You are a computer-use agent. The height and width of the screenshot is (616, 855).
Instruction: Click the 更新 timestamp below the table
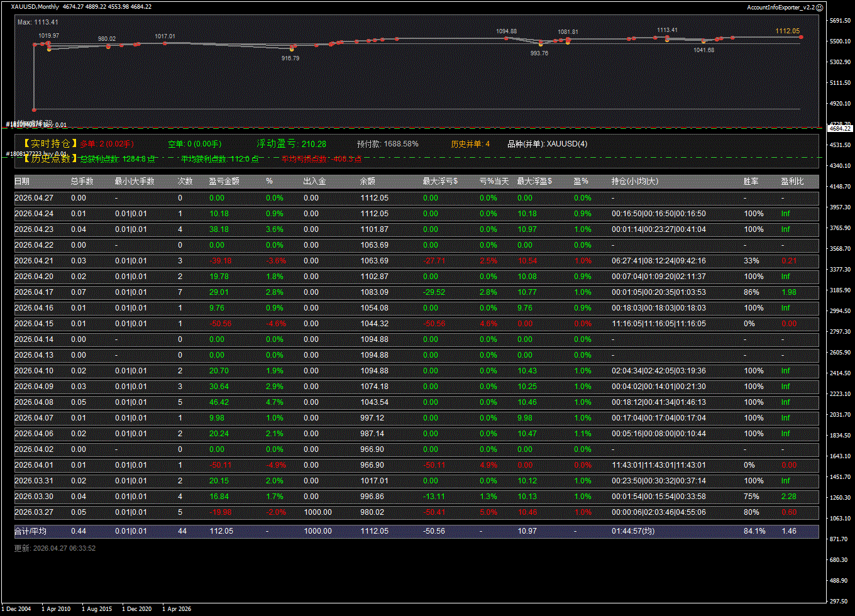pos(55,548)
